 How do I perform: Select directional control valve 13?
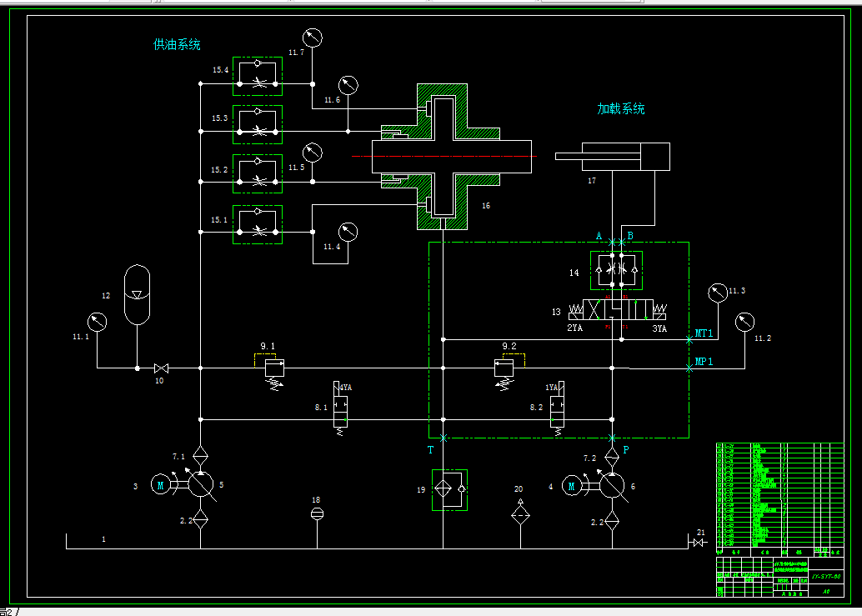click(x=618, y=310)
